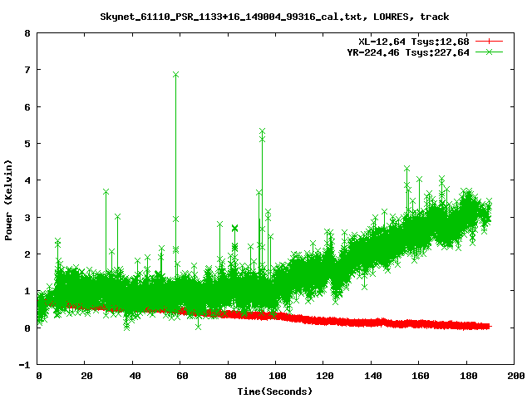
Task: Click the "Time(Seconds)" x-axis label
Action: (277, 391)
